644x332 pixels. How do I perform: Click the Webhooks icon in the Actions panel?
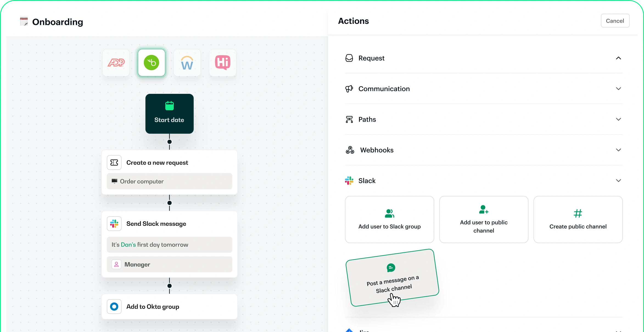(349, 150)
